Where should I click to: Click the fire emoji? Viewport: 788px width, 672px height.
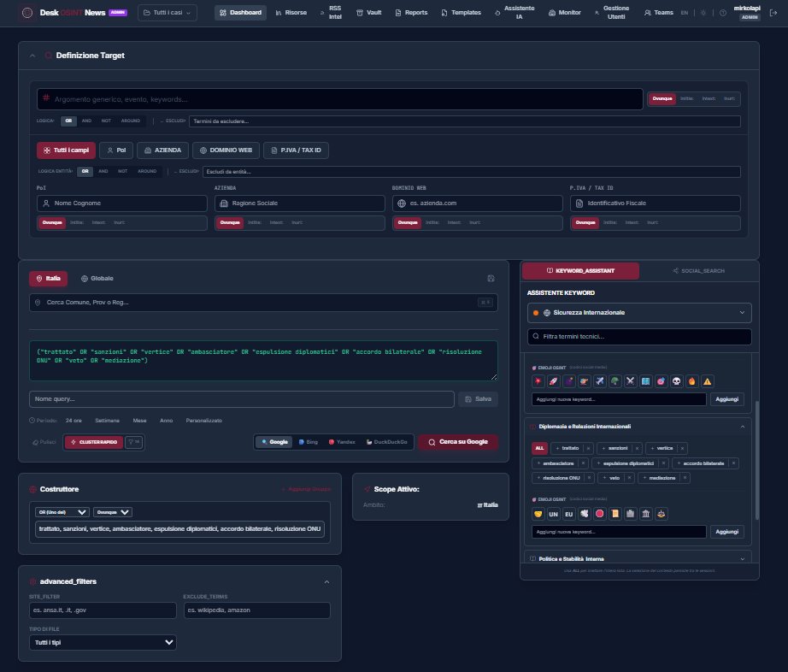coord(692,381)
